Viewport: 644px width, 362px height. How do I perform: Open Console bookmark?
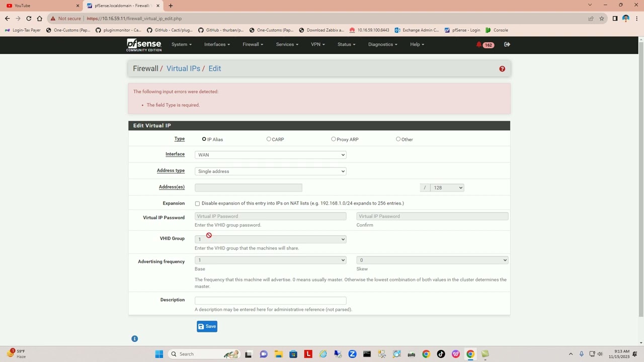(497, 30)
